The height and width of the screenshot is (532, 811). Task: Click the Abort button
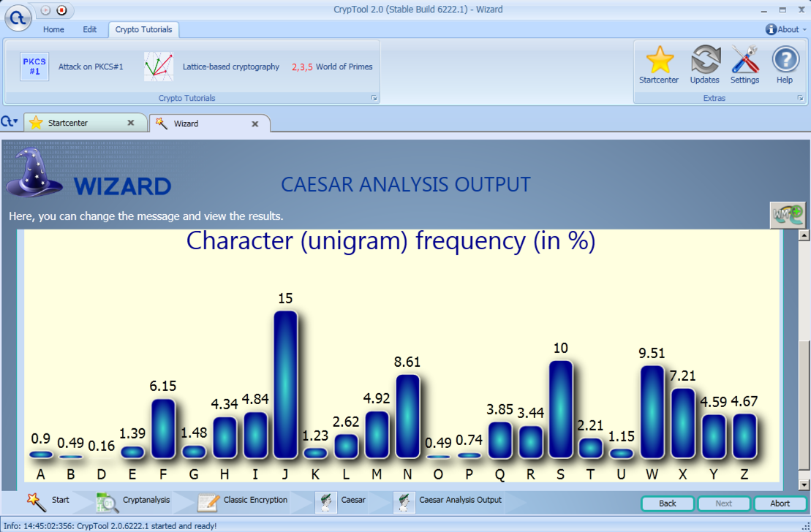pyautogui.click(x=780, y=503)
